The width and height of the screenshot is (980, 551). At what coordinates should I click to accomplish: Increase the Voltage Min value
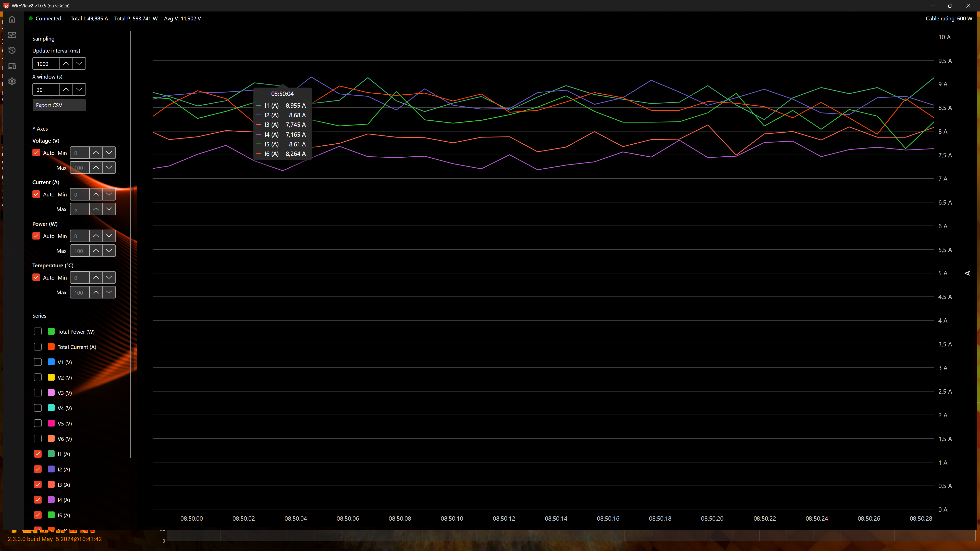(x=96, y=153)
